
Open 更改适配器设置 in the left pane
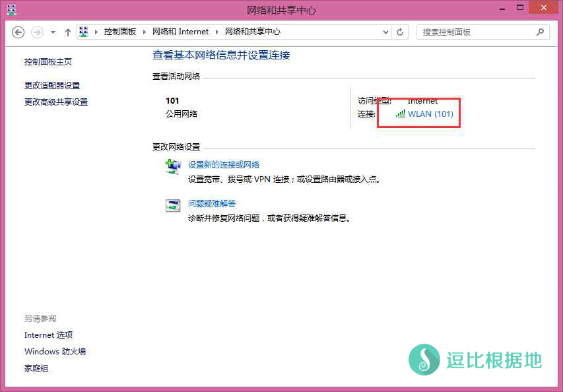[52, 85]
